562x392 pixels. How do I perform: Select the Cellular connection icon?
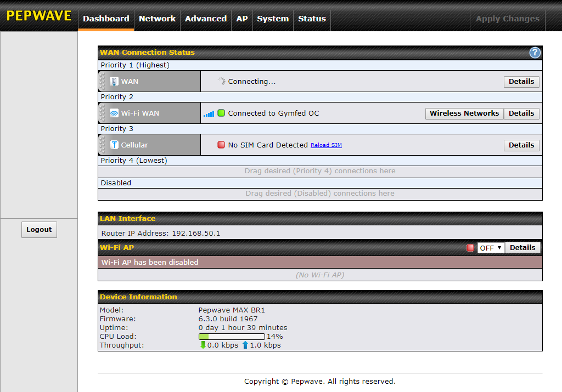[114, 145]
